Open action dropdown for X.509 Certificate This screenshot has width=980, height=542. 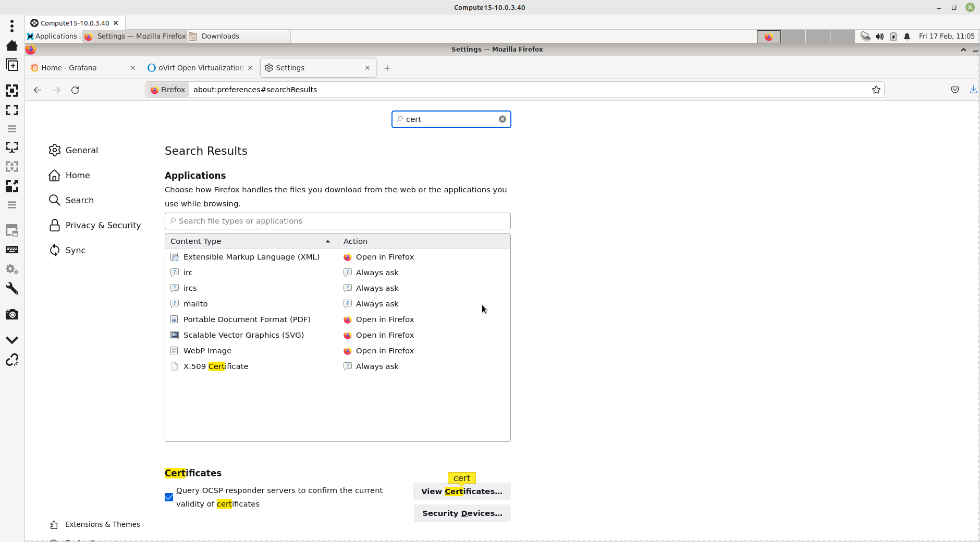click(377, 366)
